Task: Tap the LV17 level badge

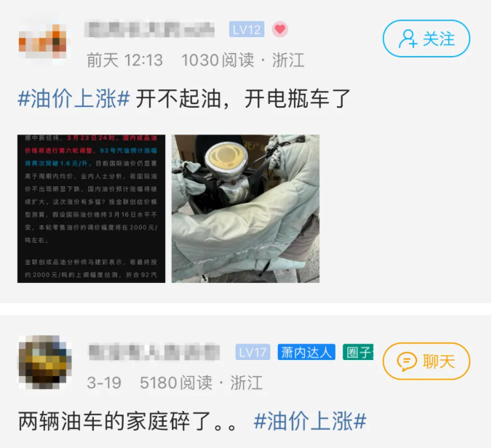Action: [253, 352]
